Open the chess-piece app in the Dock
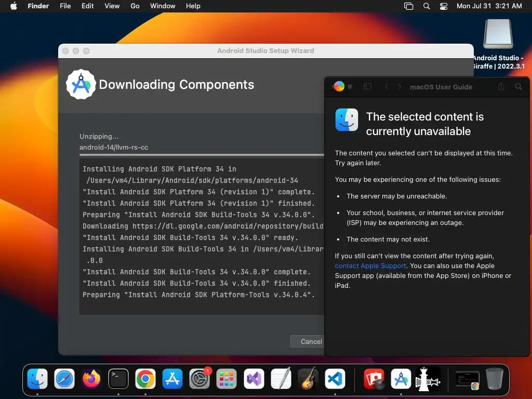The image size is (532, 399). pos(428,379)
